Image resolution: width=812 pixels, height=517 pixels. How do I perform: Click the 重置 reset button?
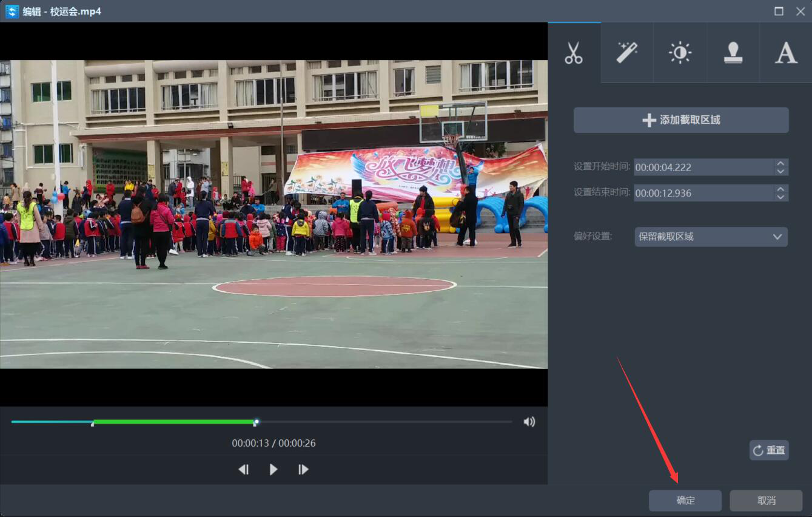769,450
